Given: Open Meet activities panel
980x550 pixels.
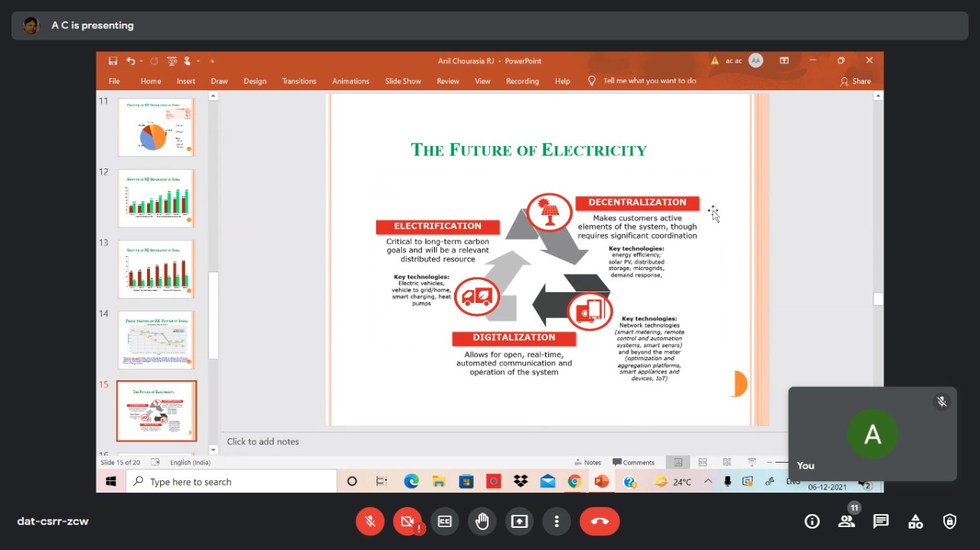Looking at the screenshot, I should pyautogui.click(x=916, y=522).
